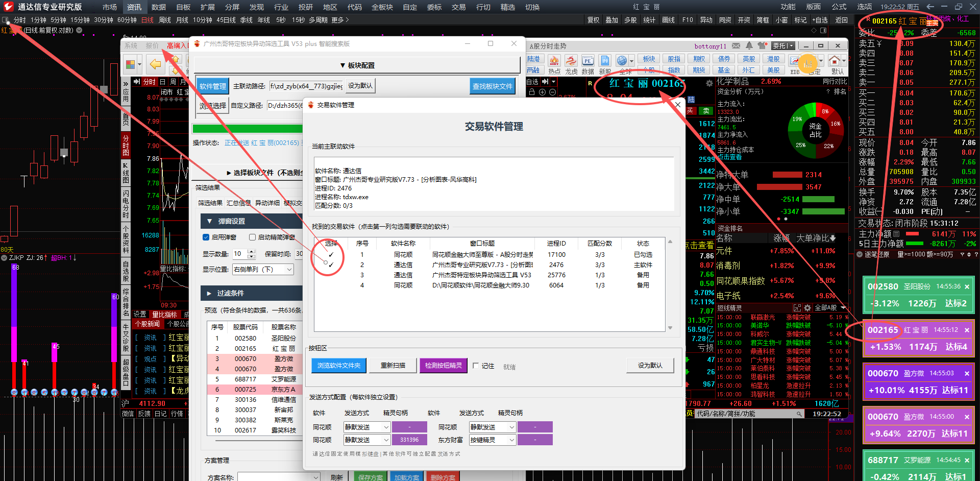Click the 重新扫描 button
This screenshot has width=980, height=481.
tap(393, 366)
